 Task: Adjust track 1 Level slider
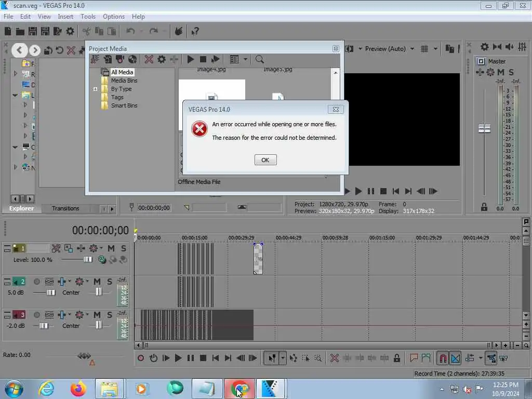click(87, 260)
